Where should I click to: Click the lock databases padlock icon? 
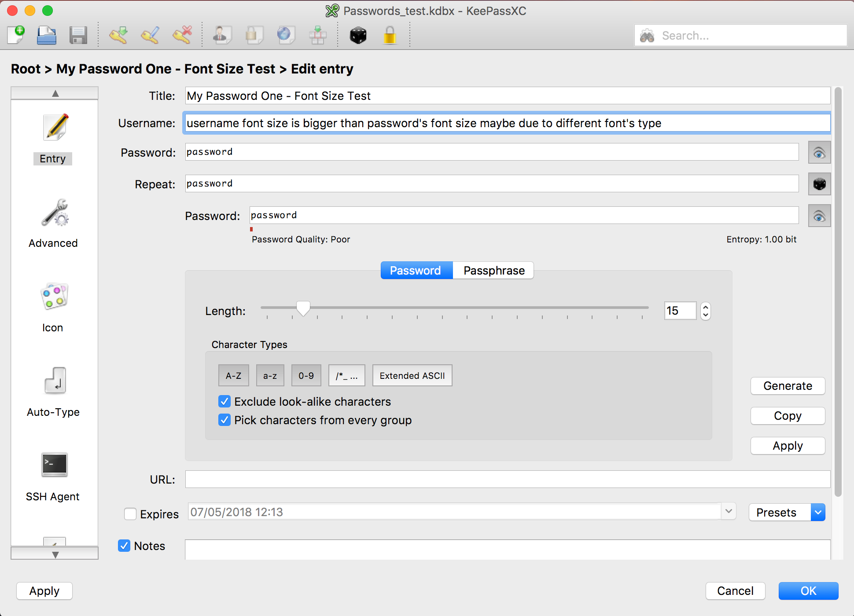(x=390, y=35)
